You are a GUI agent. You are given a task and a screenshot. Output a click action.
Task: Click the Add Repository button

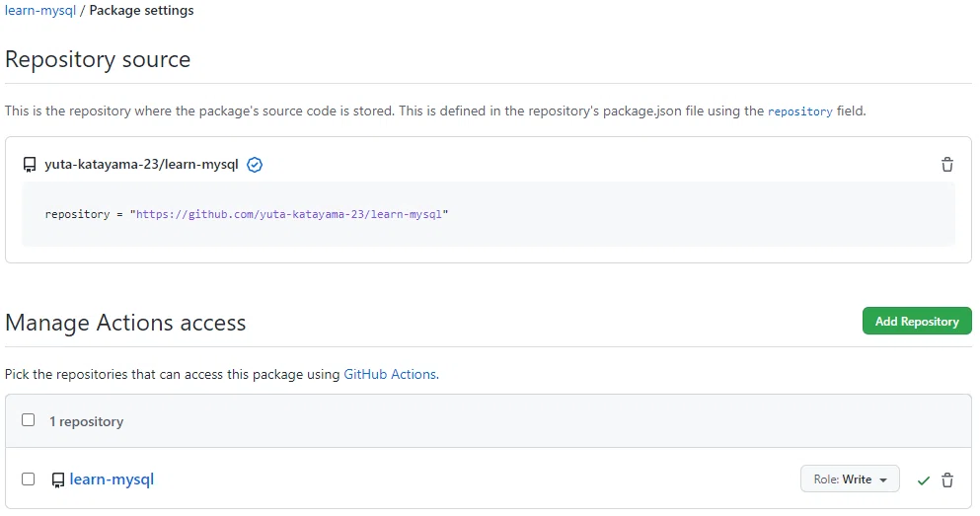[917, 321]
